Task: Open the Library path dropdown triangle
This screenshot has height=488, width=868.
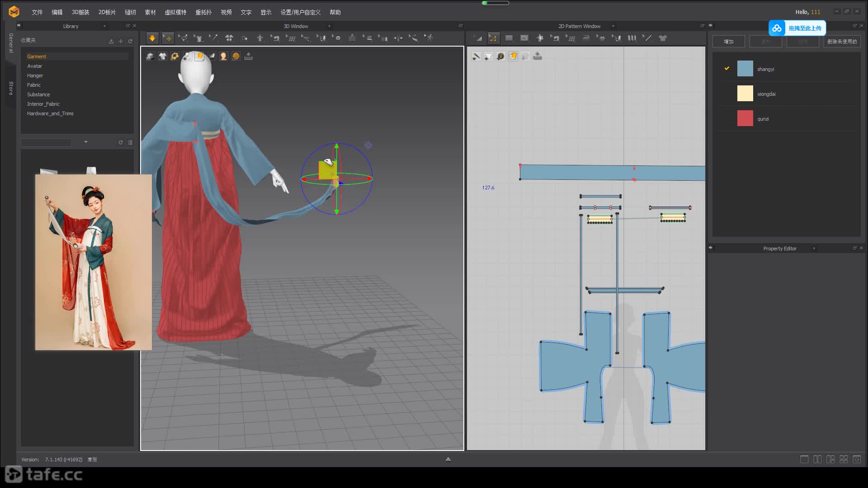Action: (x=86, y=142)
